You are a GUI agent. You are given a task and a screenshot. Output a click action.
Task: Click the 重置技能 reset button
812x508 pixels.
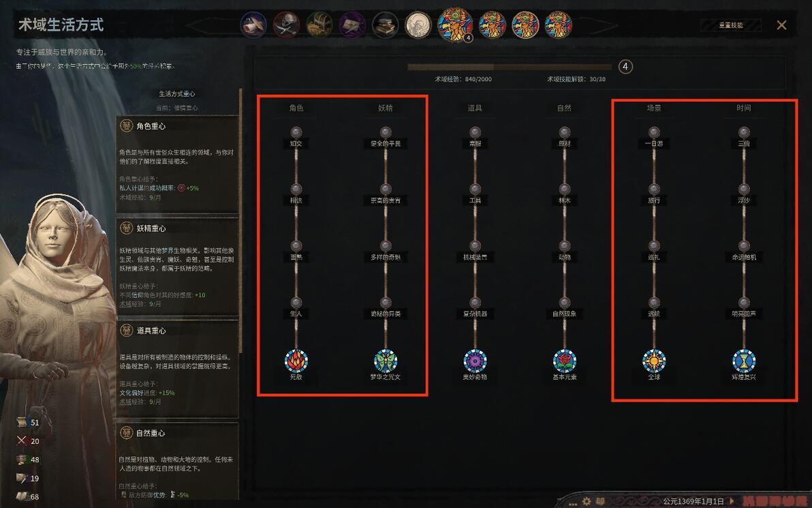tap(731, 25)
